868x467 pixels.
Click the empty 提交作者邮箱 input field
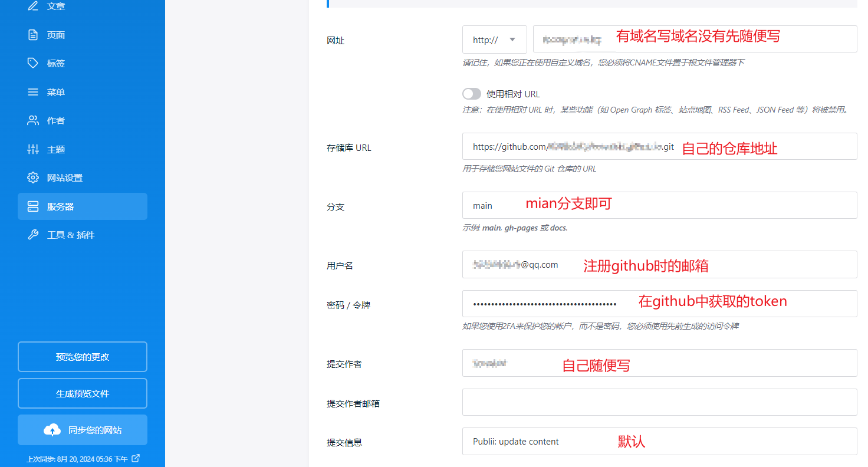coord(659,402)
